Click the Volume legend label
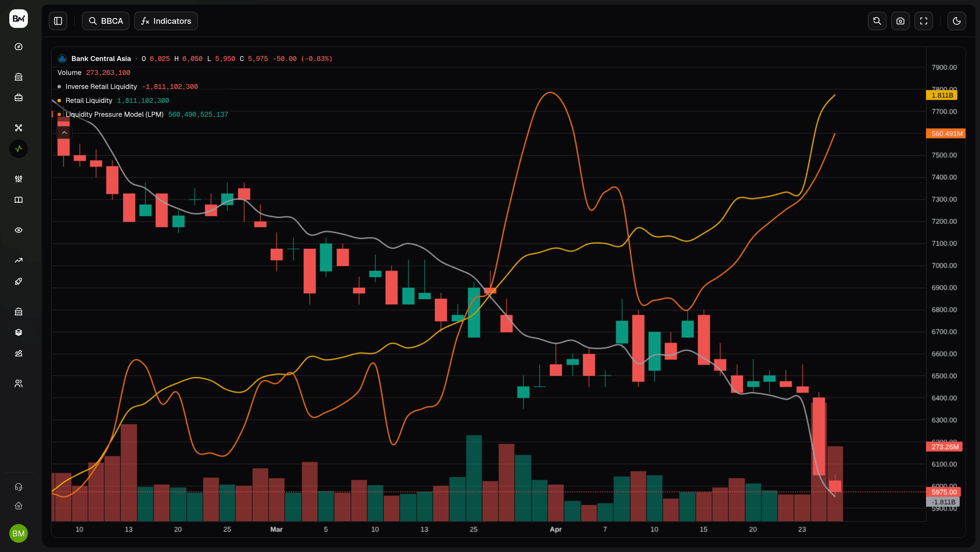 coord(69,73)
